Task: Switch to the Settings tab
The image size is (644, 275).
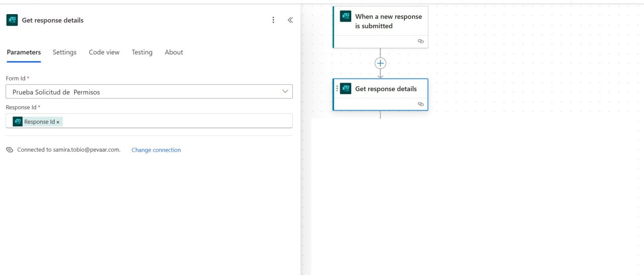Action: (64, 52)
